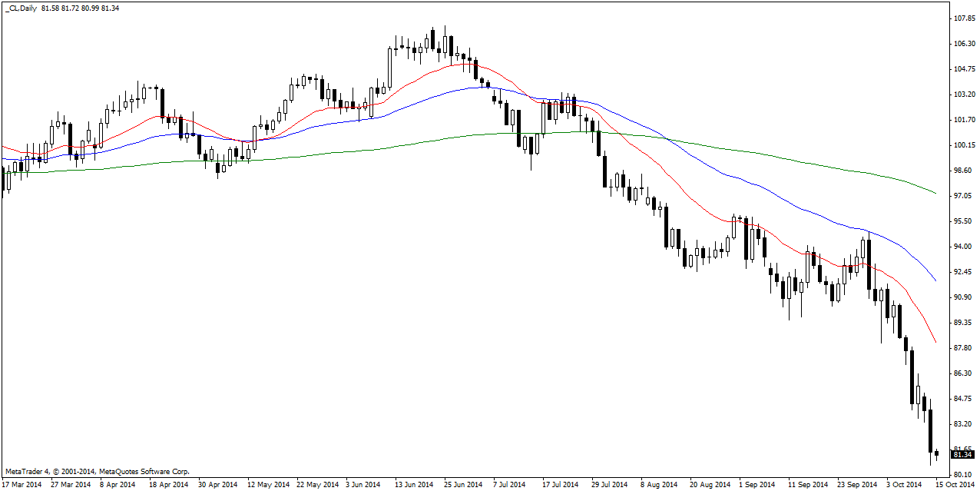Click the 23 Sep 2014 date label

point(857,485)
